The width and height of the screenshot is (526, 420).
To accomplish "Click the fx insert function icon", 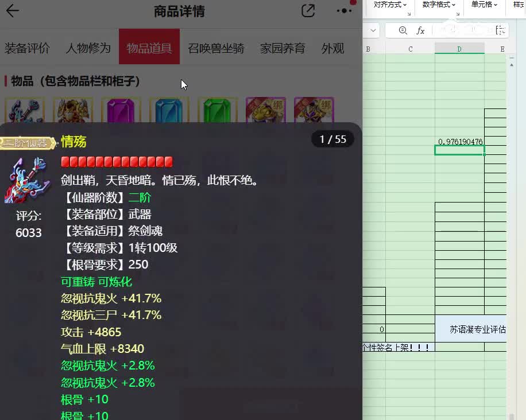I will pyautogui.click(x=420, y=30).
